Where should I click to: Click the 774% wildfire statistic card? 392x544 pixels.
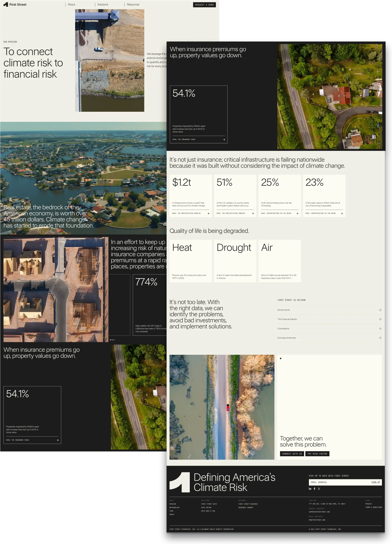pos(150,305)
